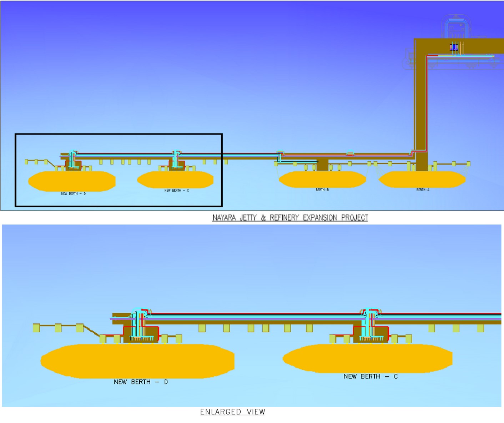The width and height of the screenshot is (504, 423).
Task: Select the yellow vessel docked at Berth-B
Action: point(322,179)
